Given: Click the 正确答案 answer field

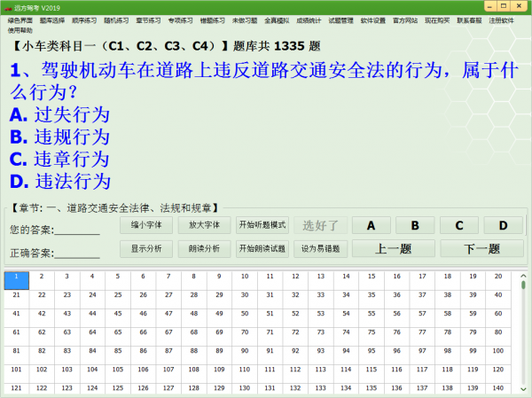Looking at the screenshot, I should coord(77,254).
